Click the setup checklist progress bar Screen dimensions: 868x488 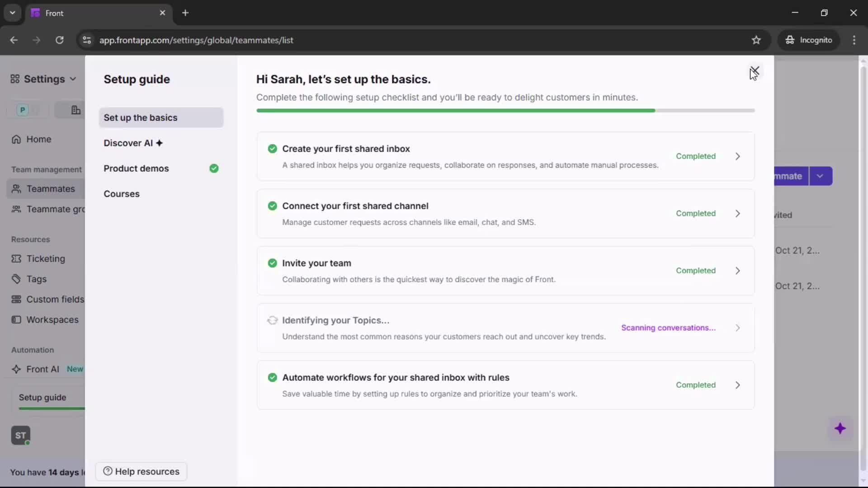(x=505, y=110)
